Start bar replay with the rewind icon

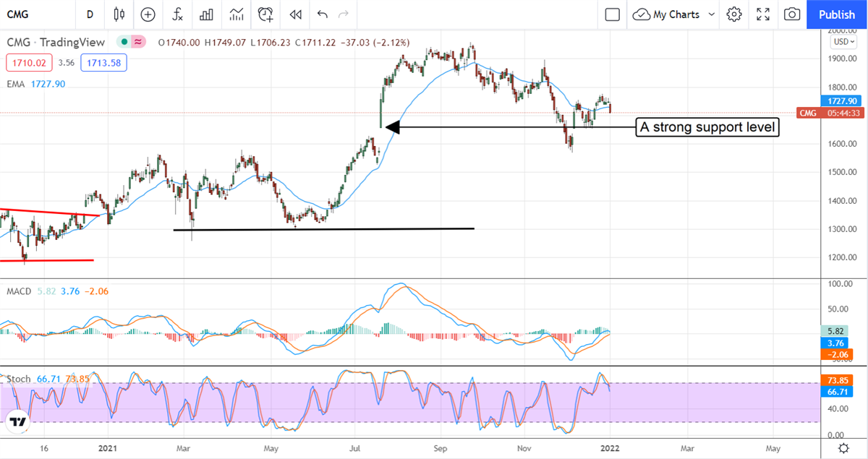pyautogui.click(x=295, y=14)
